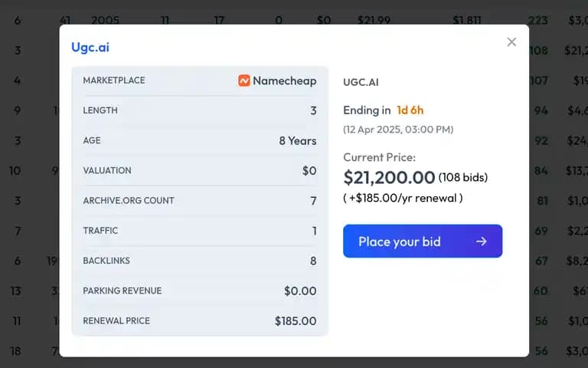Open the Ugc.ai title link
This screenshot has height=368, width=588.
click(x=90, y=48)
